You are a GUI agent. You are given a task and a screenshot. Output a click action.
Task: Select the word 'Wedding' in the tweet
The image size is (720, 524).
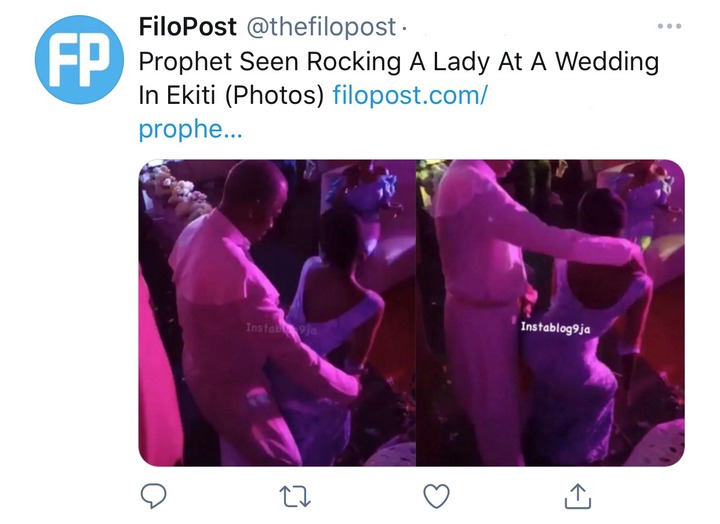pyautogui.click(x=607, y=62)
